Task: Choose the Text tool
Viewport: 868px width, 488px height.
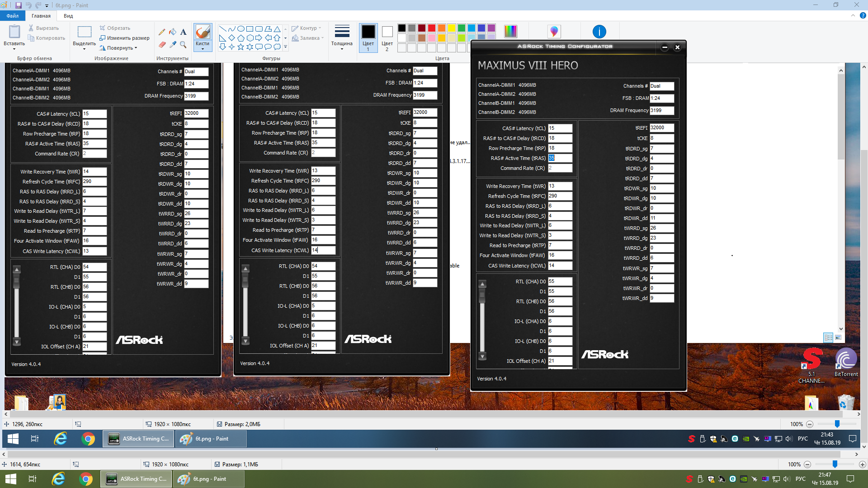Action: 183,32
